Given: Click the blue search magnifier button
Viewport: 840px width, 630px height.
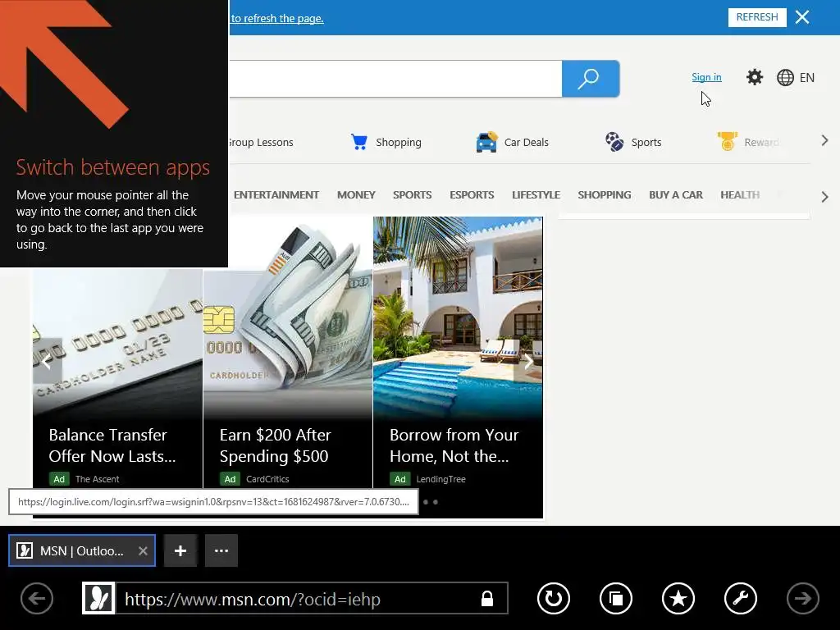Looking at the screenshot, I should (x=591, y=79).
